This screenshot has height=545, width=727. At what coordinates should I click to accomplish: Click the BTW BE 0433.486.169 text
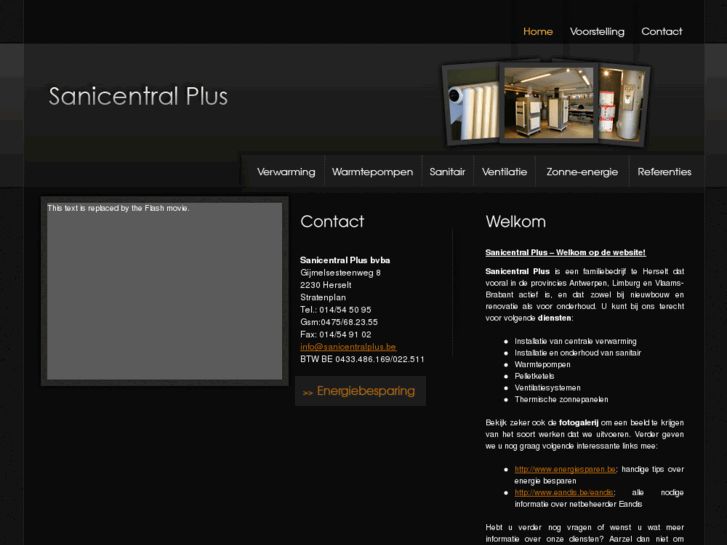(362, 359)
